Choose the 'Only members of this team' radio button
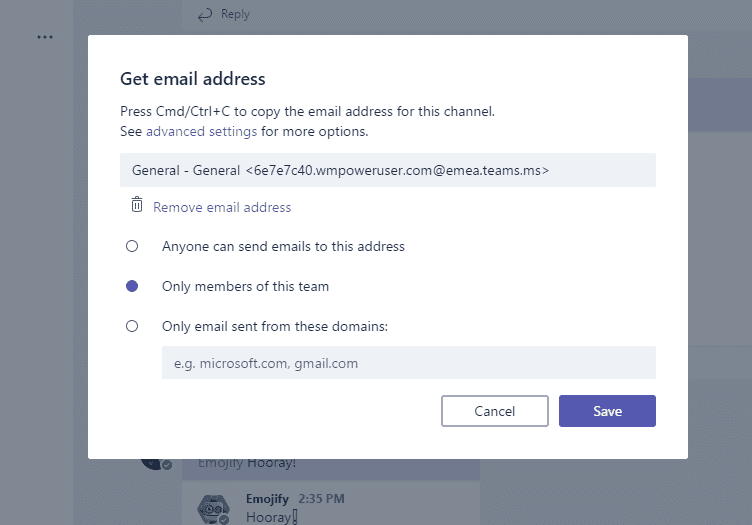The height and width of the screenshot is (525, 752). 132,286
